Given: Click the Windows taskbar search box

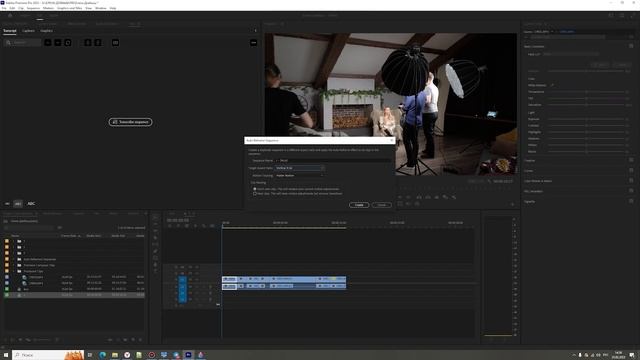Looking at the screenshot, I should point(48,355).
